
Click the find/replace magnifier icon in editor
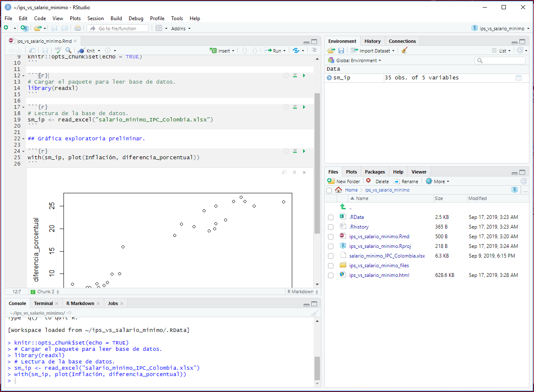point(68,50)
